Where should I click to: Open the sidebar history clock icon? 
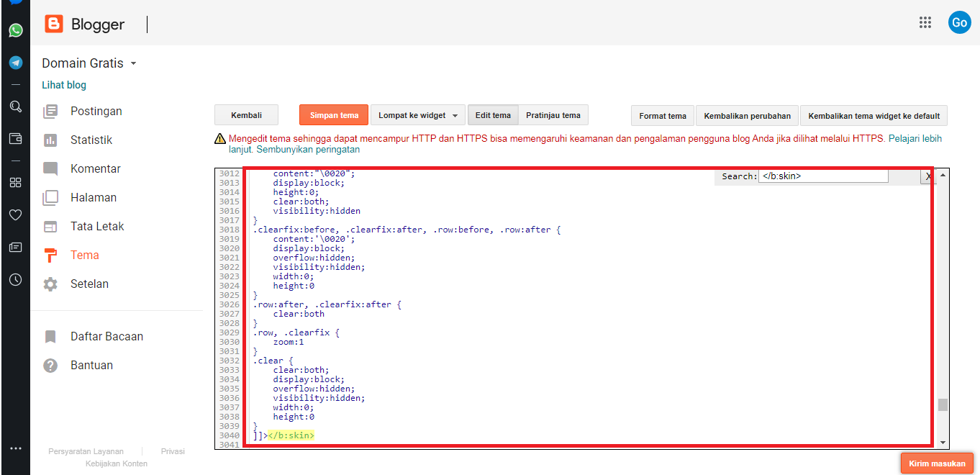point(15,280)
